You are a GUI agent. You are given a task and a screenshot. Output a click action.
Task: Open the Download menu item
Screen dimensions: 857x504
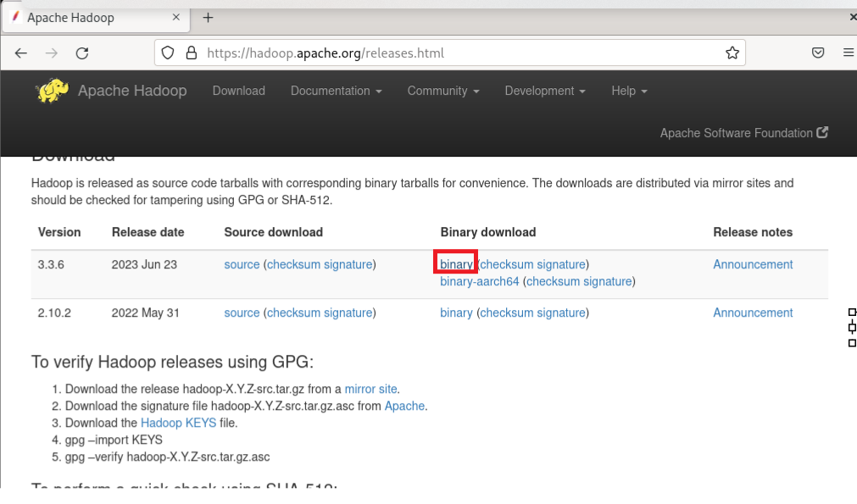pos(239,91)
